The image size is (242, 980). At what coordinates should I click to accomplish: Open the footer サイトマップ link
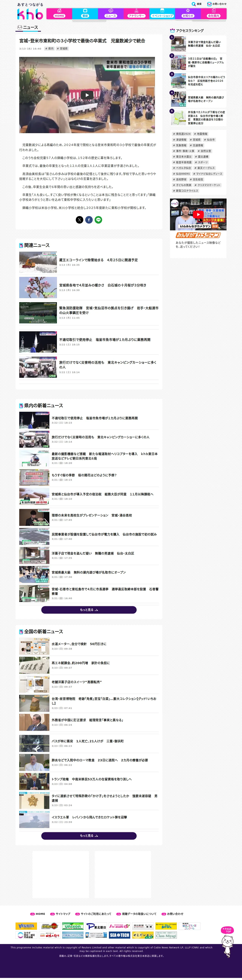60,914
